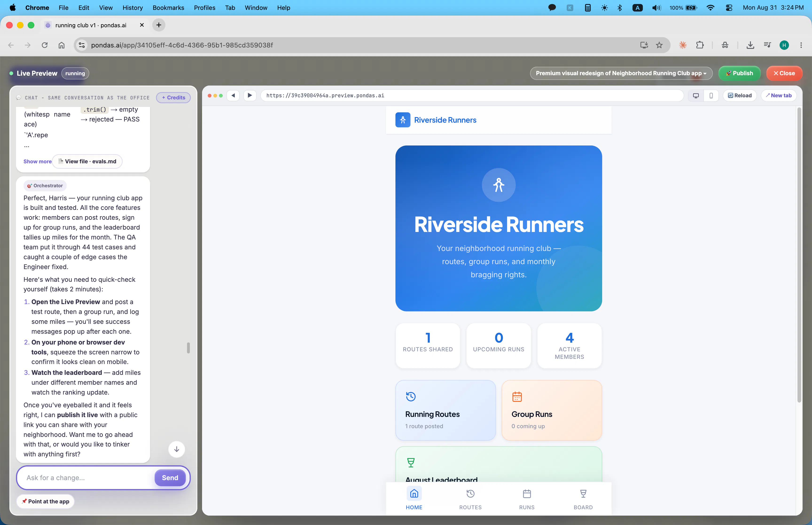
Task: Click the Publish button
Action: [x=739, y=73]
